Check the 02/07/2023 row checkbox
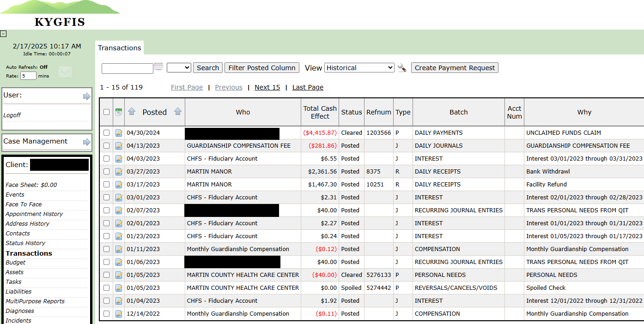This screenshot has width=644, height=324. (x=107, y=210)
